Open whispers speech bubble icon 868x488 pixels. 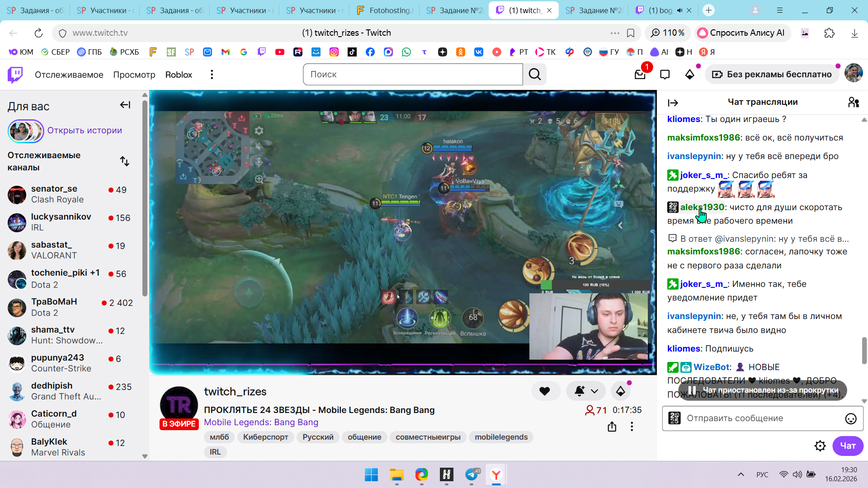665,75
